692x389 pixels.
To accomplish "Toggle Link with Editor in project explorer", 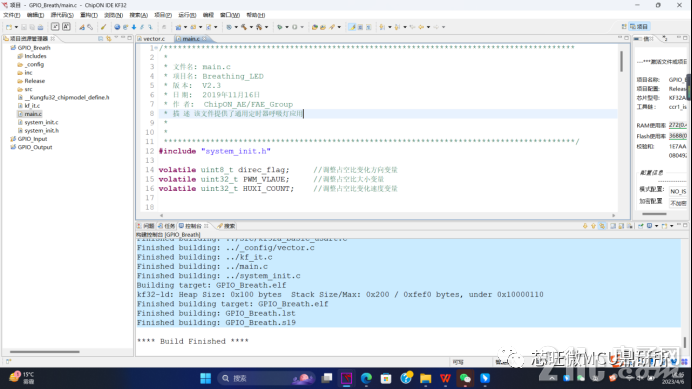I will click(108, 38).
